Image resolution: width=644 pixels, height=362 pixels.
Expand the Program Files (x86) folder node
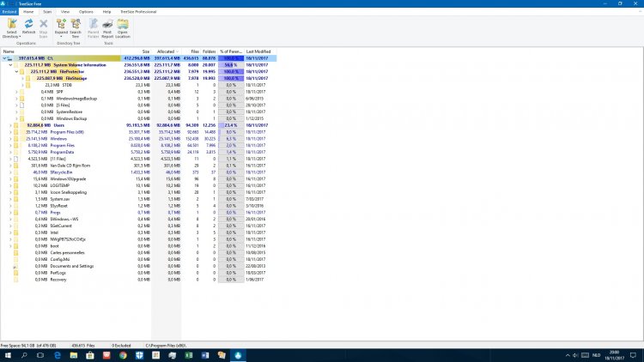pos(10,131)
